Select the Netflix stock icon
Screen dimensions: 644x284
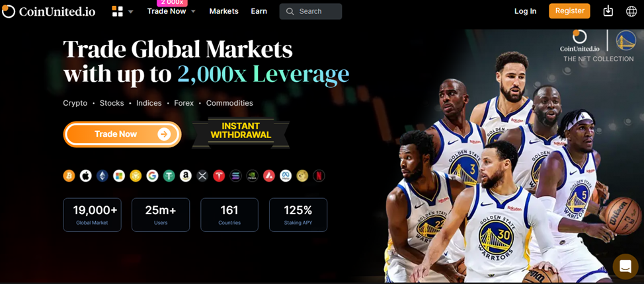319,176
